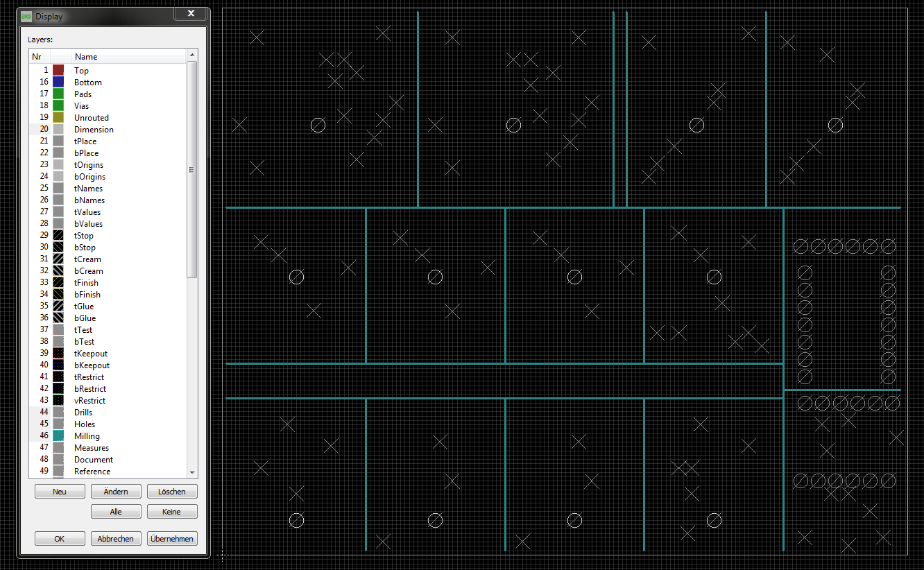The width and height of the screenshot is (924, 570).
Task: Select the bOrigins layer name
Action: (89, 177)
